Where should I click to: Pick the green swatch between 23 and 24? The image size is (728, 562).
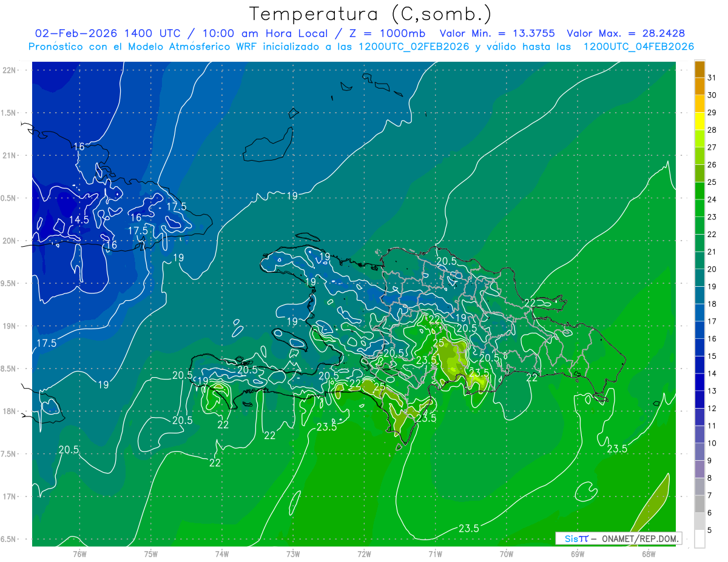(699, 209)
